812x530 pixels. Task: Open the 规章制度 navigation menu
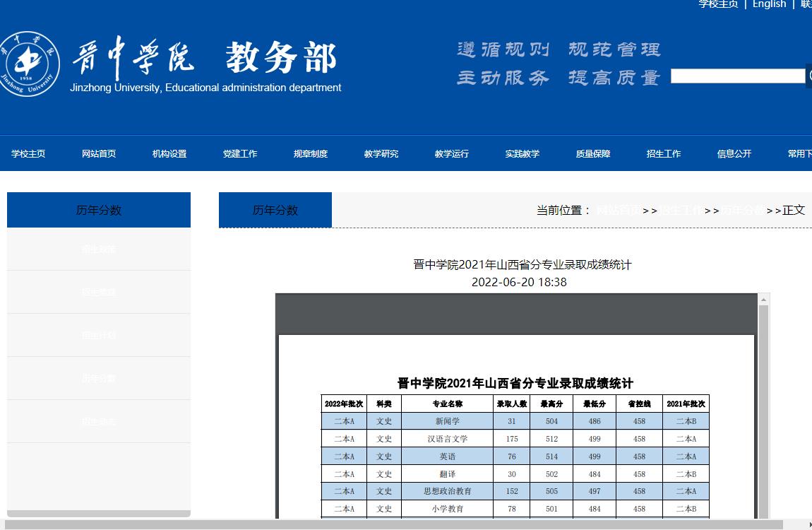click(x=311, y=154)
